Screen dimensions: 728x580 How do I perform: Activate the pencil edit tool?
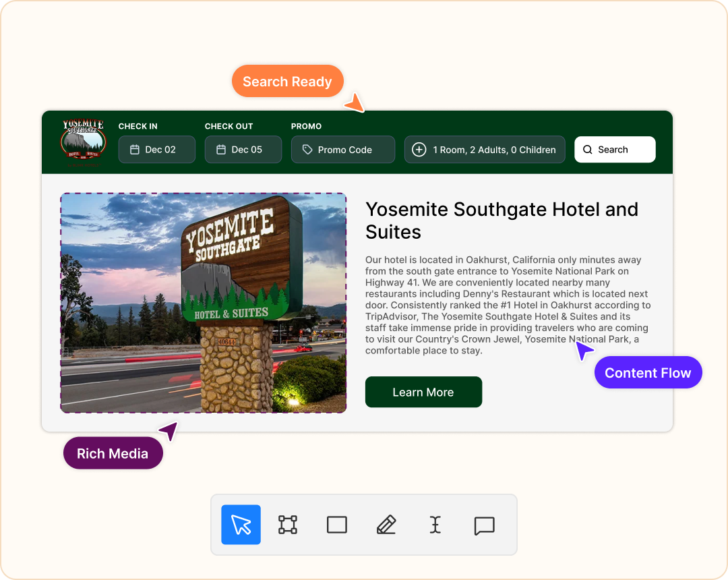(386, 525)
